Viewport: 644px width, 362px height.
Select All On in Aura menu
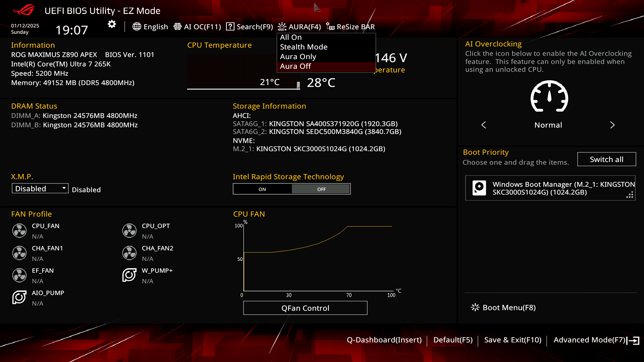tap(326, 38)
